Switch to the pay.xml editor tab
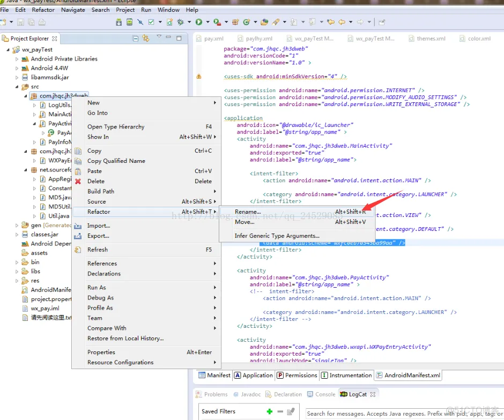Screen dimensions: 504x420 pyautogui.click(x=210, y=39)
